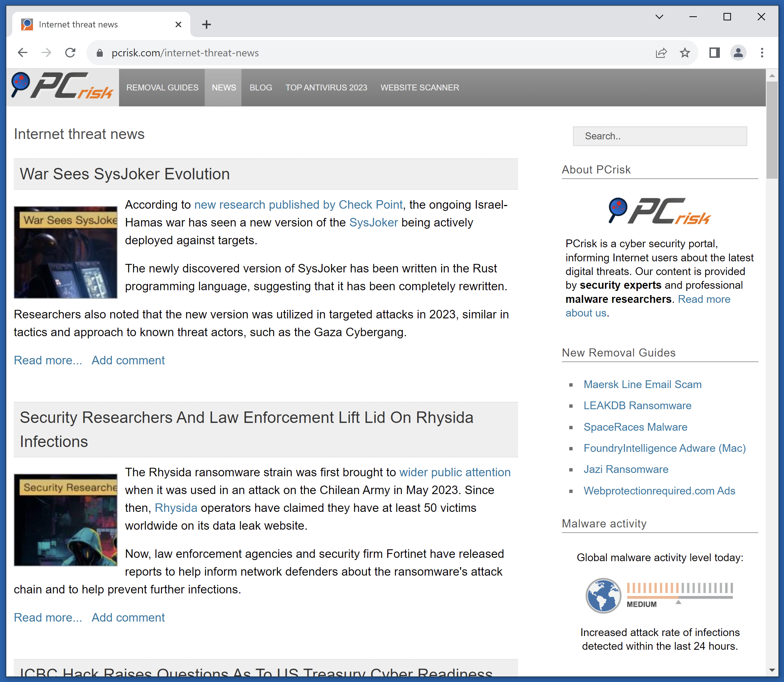Click the address bar URL
Viewport: 784px width, 682px height.
185,53
